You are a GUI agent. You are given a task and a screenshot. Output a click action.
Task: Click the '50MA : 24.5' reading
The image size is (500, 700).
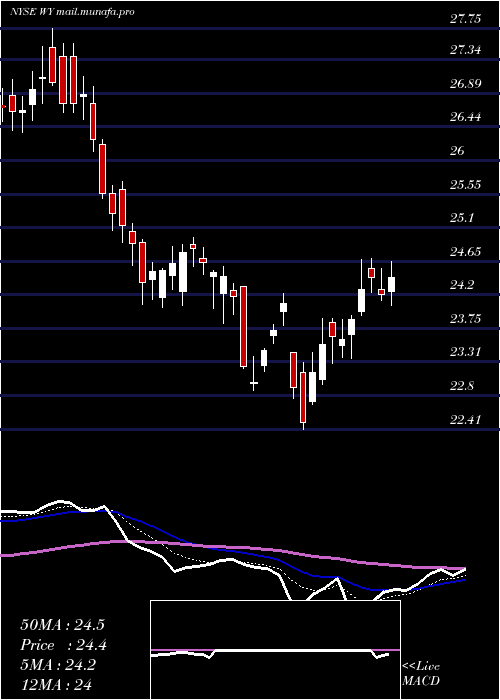click(x=62, y=625)
